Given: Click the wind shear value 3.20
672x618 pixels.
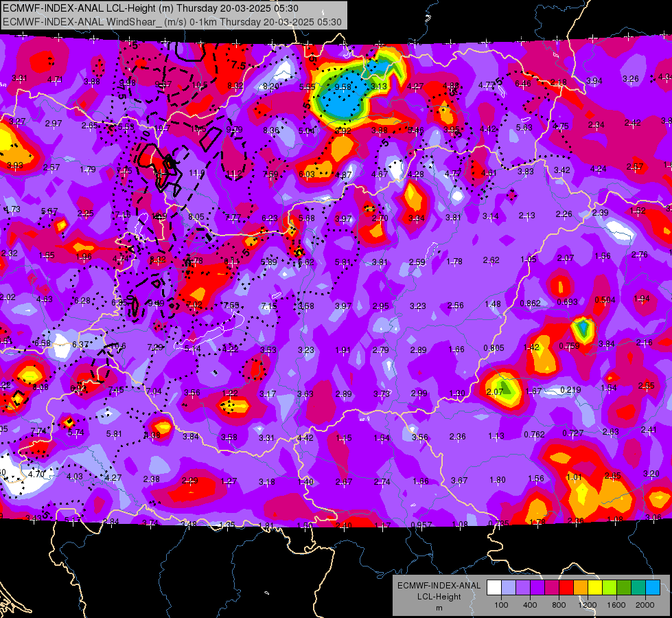Looking at the screenshot, I should tap(651, 474).
